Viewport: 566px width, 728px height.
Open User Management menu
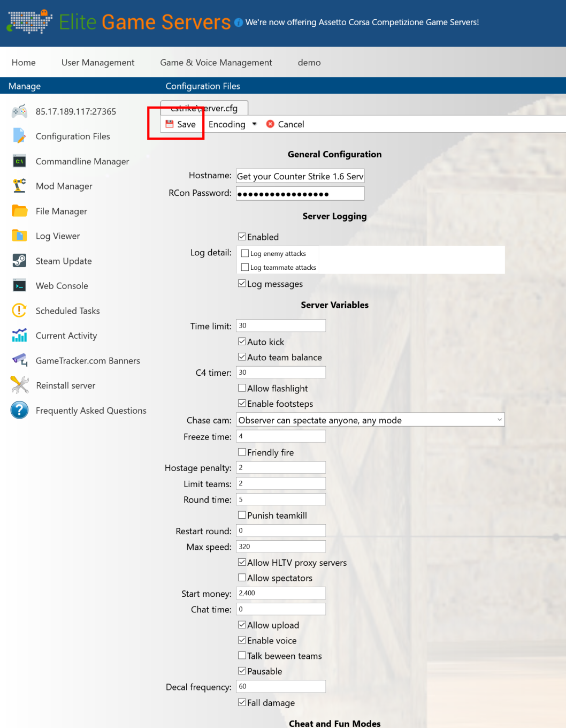98,63
